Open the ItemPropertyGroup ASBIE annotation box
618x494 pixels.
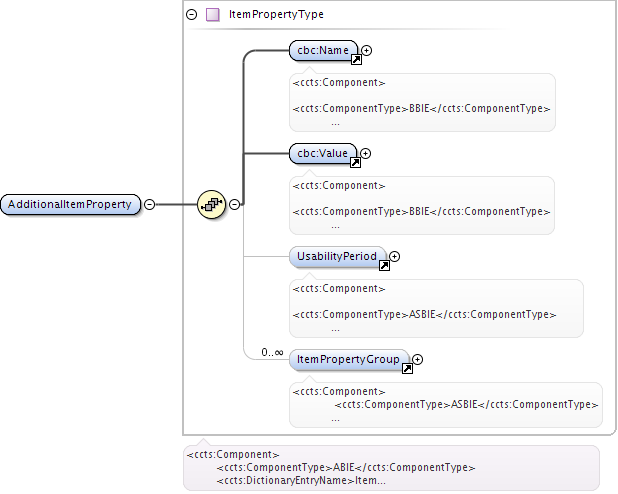(446, 405)
